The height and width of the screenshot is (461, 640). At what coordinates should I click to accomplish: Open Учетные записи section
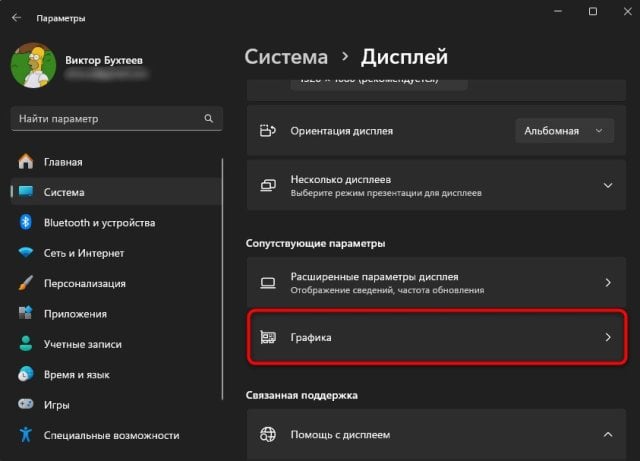(82, 344)
